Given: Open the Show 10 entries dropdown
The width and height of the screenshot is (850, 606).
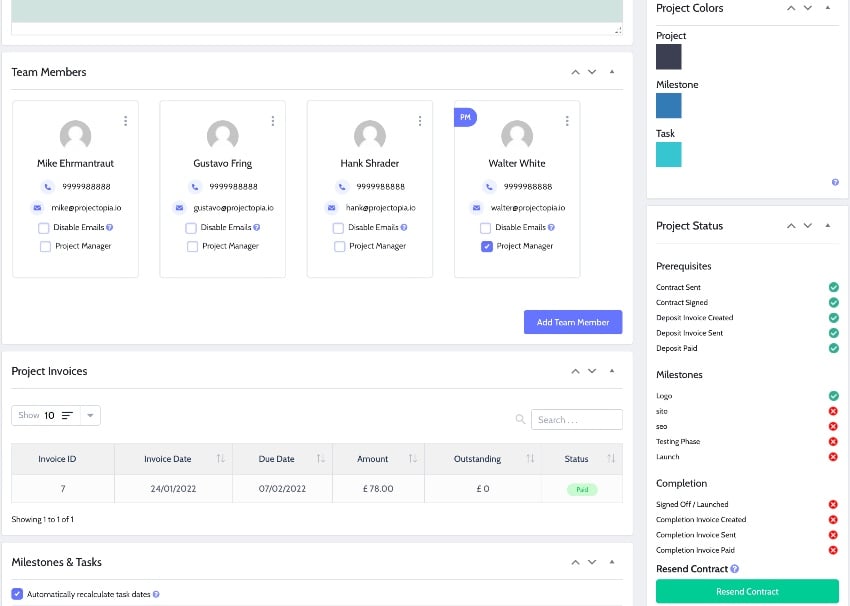Looking at the screenshot, I should 55,415.
